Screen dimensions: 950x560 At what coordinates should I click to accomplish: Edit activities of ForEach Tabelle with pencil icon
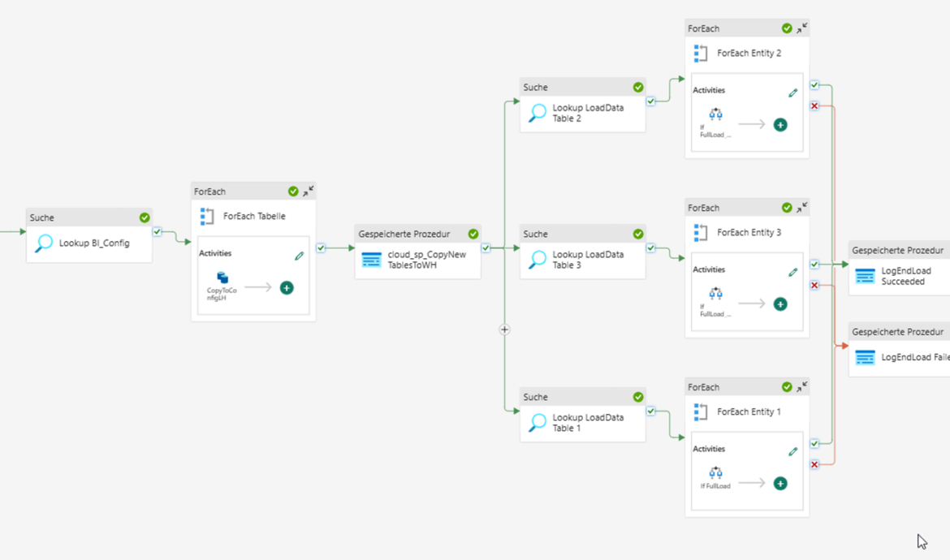(x=299, y=256)
